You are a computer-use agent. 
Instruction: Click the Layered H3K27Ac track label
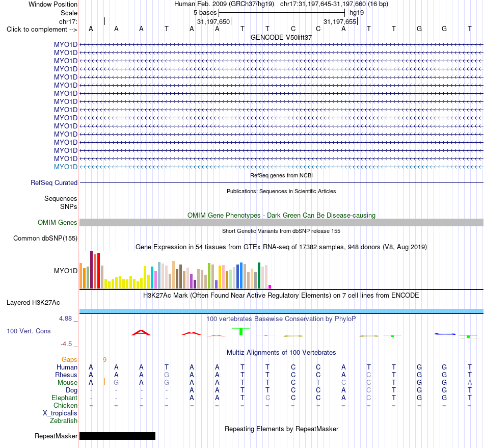coord(33,303)
